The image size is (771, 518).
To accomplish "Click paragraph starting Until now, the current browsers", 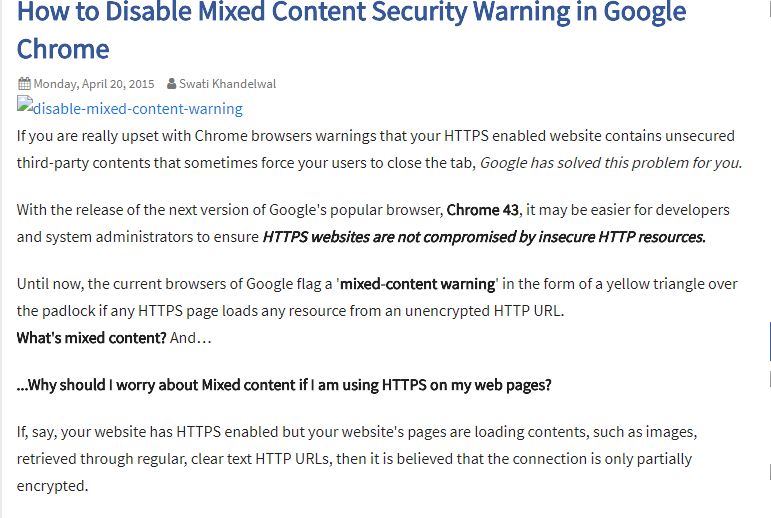I will click(x=377, y=297).
